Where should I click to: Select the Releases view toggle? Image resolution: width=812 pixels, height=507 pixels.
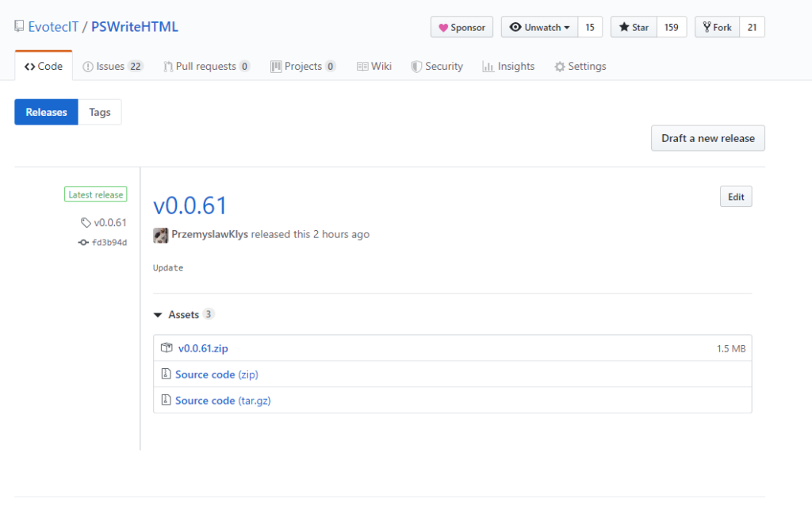pos(45,112)
